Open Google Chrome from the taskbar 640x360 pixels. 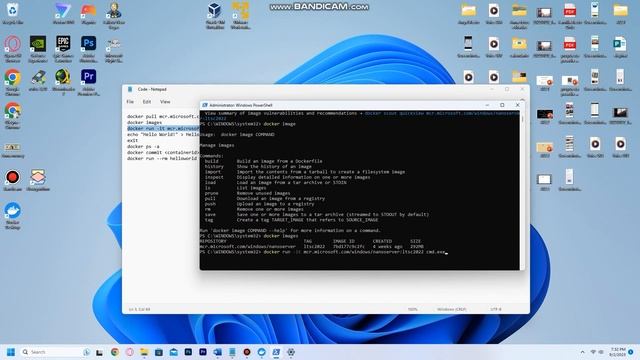tap(115, 352)
